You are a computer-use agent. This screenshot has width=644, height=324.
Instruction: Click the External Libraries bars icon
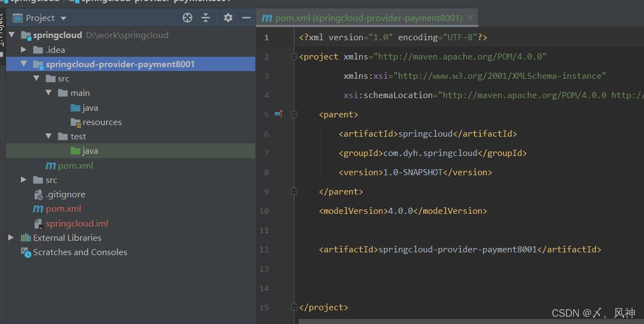click(26, 237)
